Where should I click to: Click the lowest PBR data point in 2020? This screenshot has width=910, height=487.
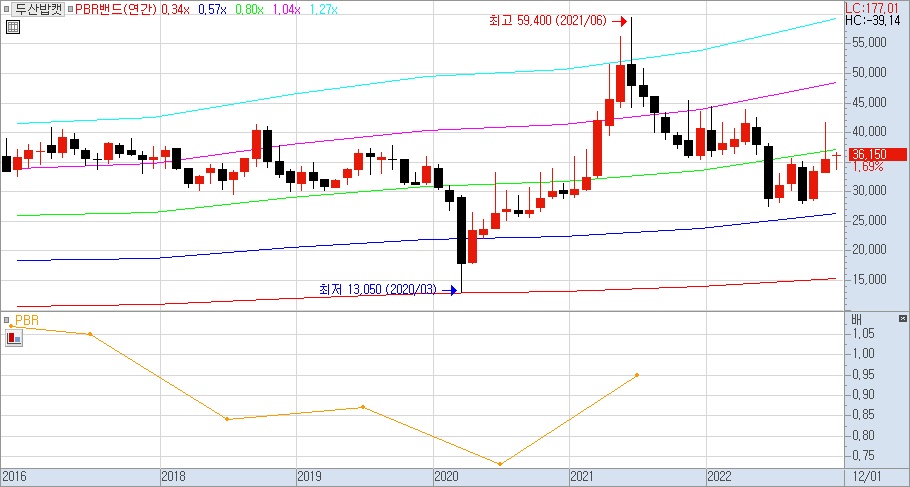[x=500, y=464]
